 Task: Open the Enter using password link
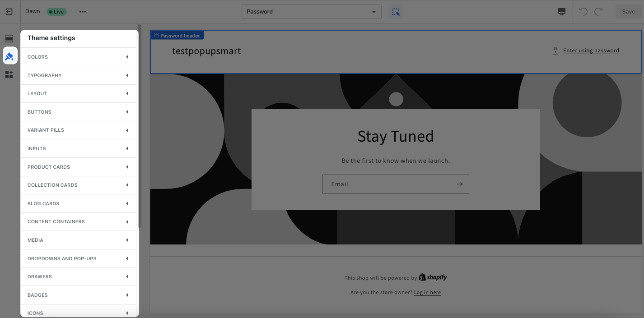[591, 50]
